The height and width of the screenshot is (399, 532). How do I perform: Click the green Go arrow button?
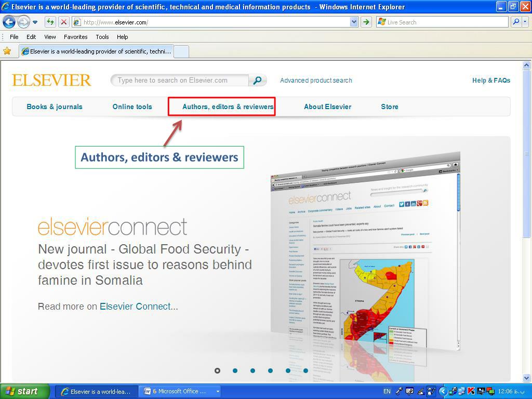[366, 22]
